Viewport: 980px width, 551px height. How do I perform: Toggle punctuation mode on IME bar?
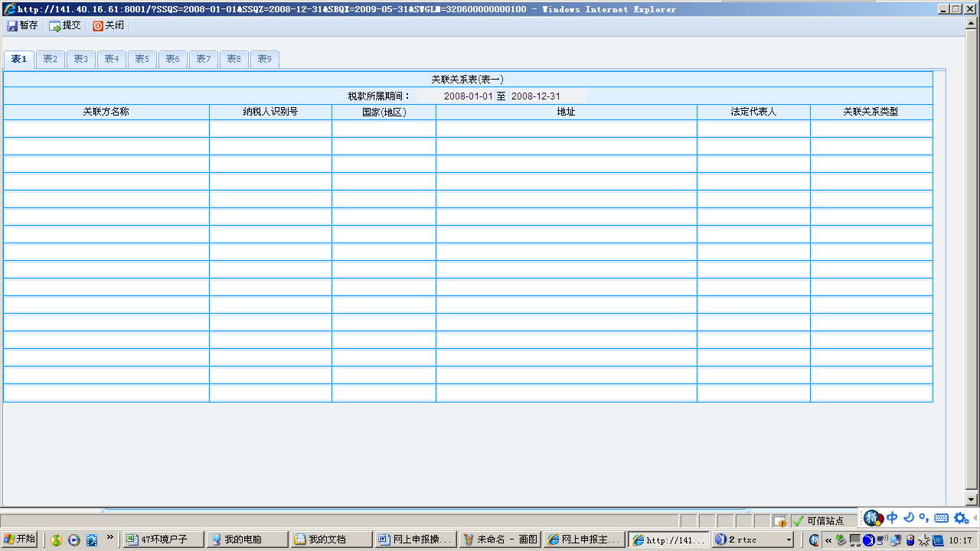coord(924,518)
